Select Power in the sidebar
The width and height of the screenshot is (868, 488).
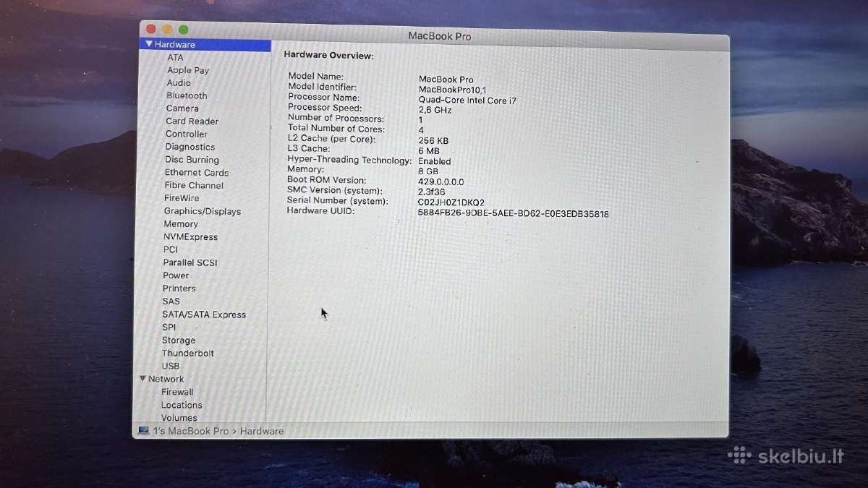(x=176, y=275)
